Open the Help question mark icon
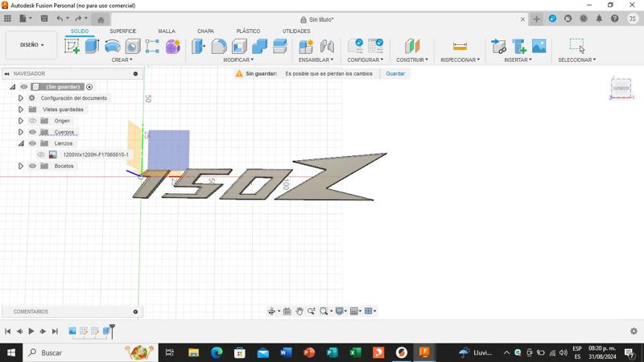The image size is (644, 362). coord(614,19)
